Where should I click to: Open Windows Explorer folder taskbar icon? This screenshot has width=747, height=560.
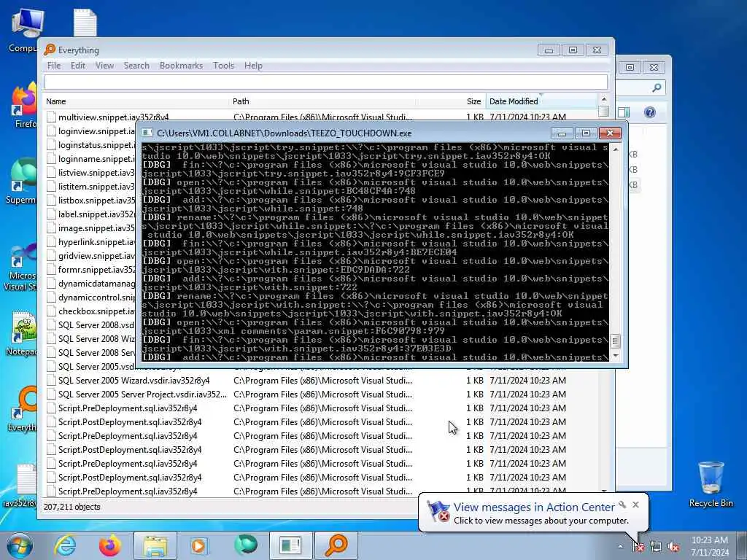(x=155, y=545)
